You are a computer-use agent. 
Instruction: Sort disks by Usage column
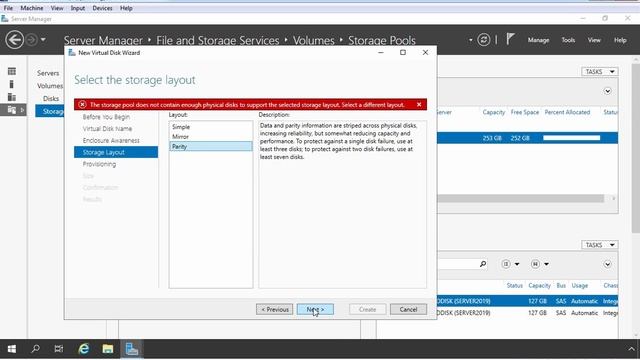click(x=579, y=286)
